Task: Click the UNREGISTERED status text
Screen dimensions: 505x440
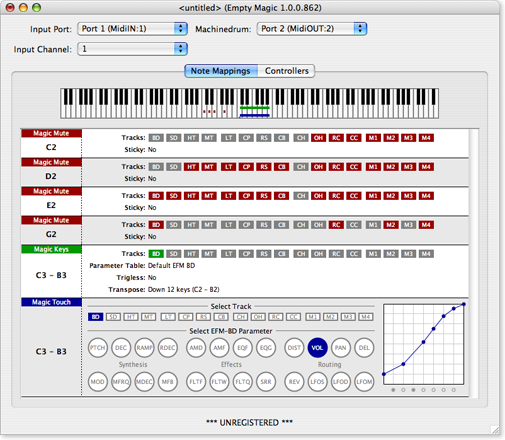Action: (x=249, y=423)
